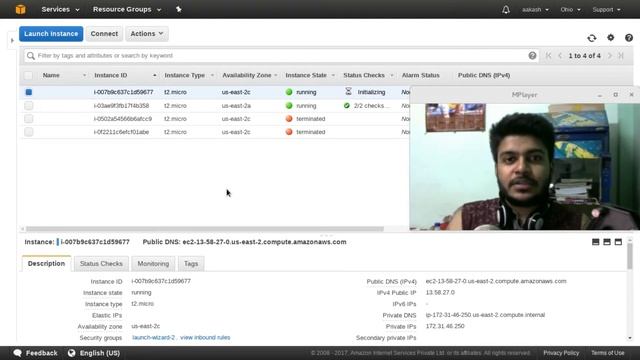Go to the first page of results
640x360 pixels.
[548, 56]
